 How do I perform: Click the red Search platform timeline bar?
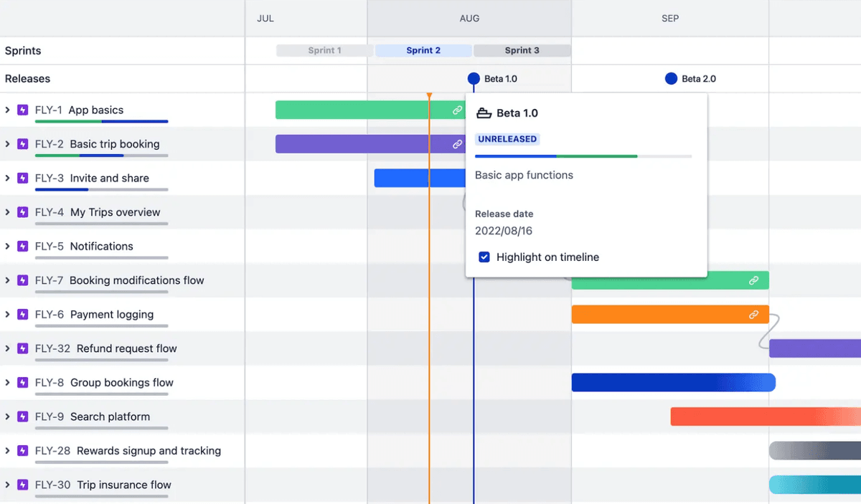(x=766, y=417)
